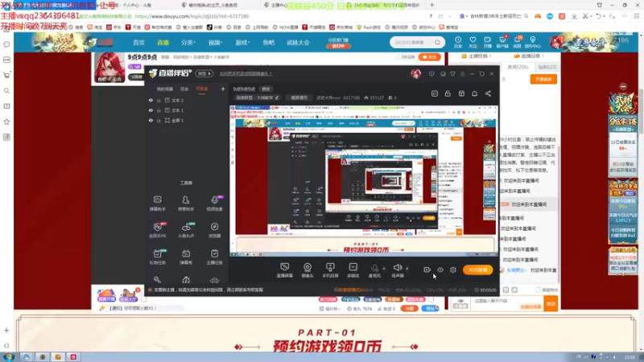The height and width of the screenshot is (362, 644).
Task: Expand 分类 dropdown in Douyu navigation
Action: tap(188, 43)
